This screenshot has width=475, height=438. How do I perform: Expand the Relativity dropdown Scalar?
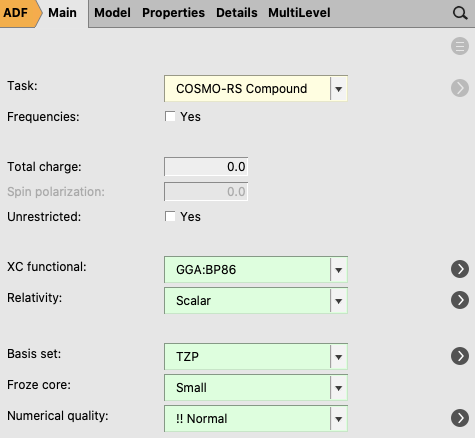pos(256,301)
